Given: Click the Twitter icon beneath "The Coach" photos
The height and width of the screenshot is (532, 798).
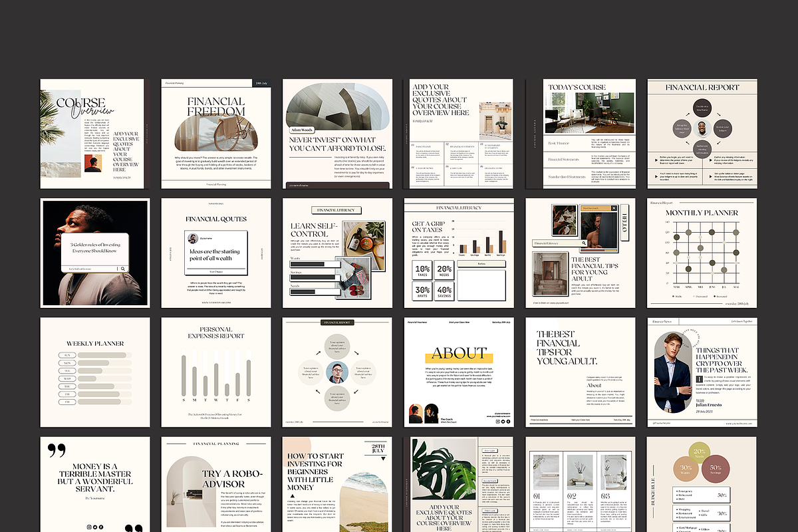Looking at the screenshot, I should pos(503,421).
